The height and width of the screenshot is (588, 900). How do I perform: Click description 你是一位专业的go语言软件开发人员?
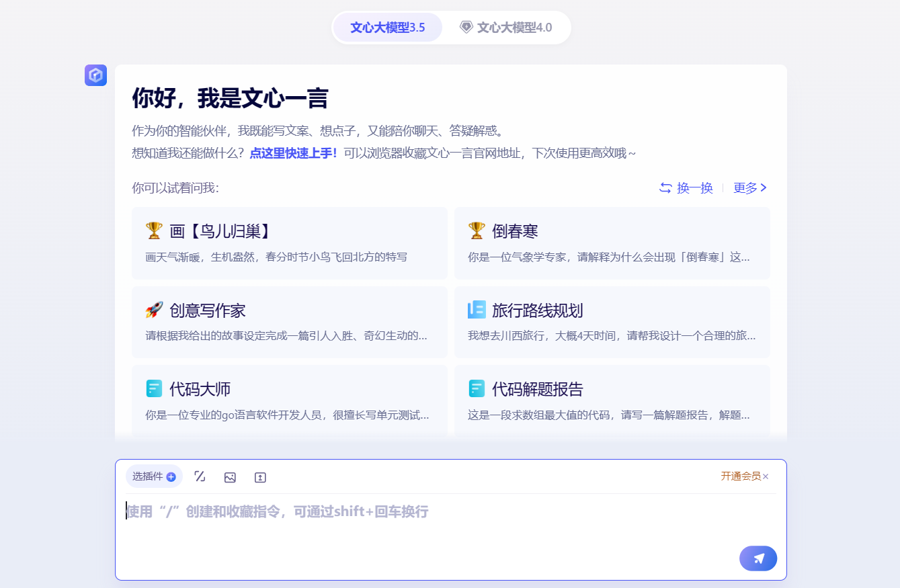pos(287,415)
